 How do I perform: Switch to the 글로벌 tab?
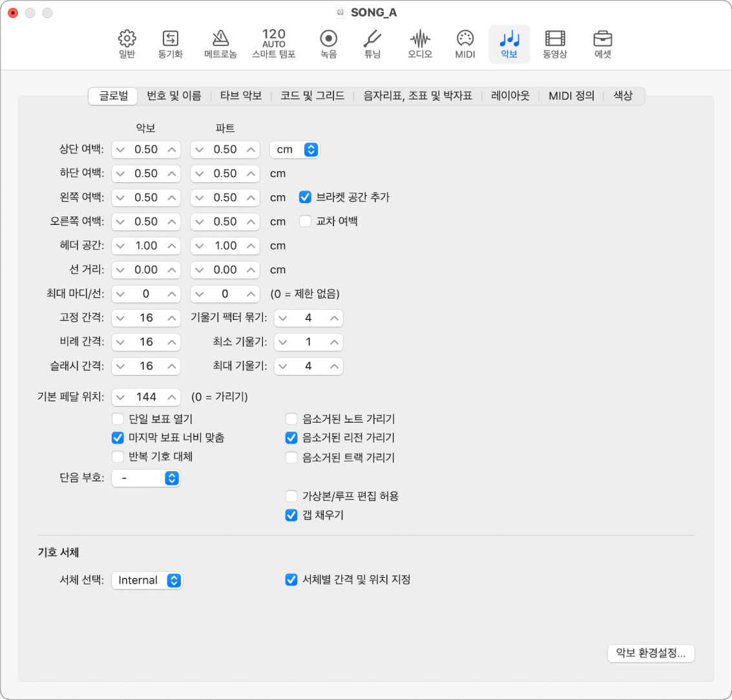[x=113, y=96]
